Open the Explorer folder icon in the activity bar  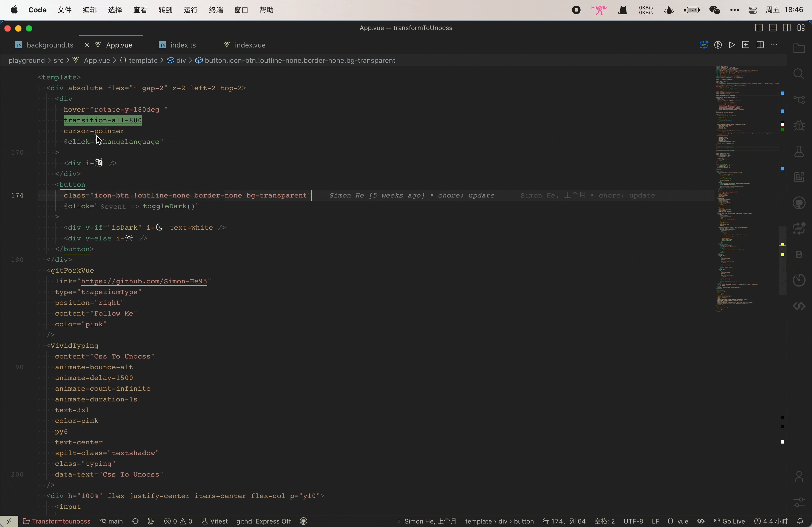tap(799, 48)
